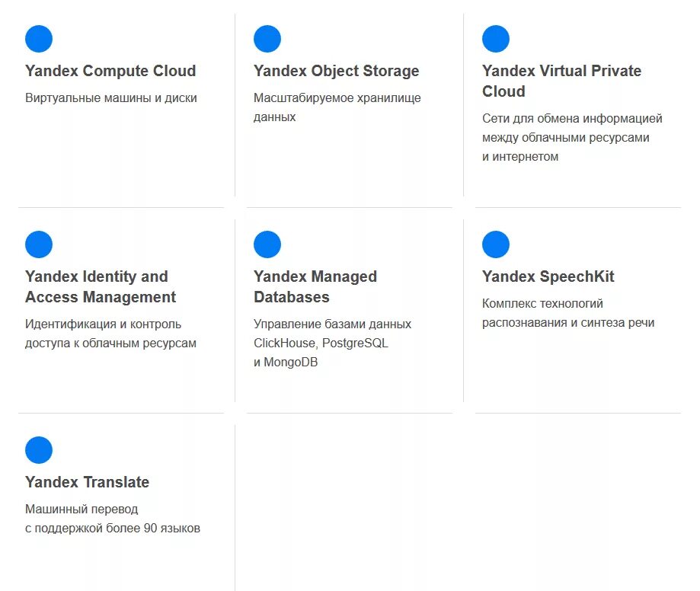Click the 'Сети для обмена информацией' description
The height and width of the screenshot is (591, 700).
(572, 118)
